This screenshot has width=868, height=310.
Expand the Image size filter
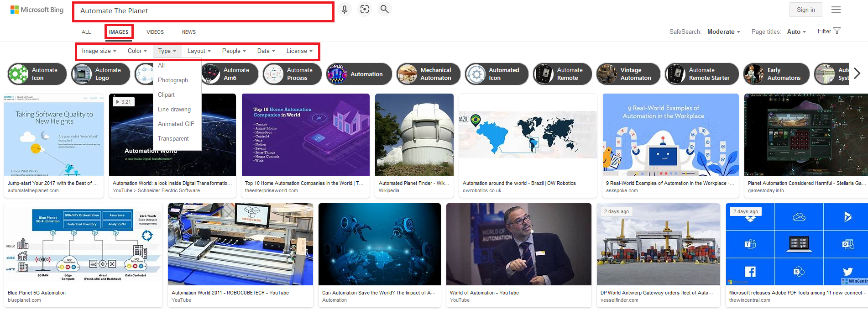[99, 51]
